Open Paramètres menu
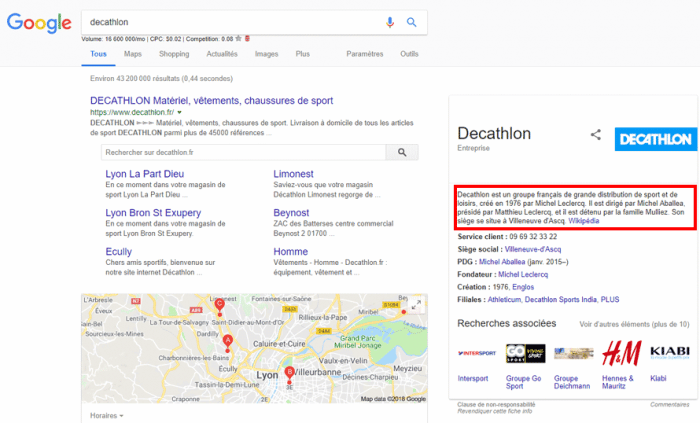 click(x=365, y=54)
